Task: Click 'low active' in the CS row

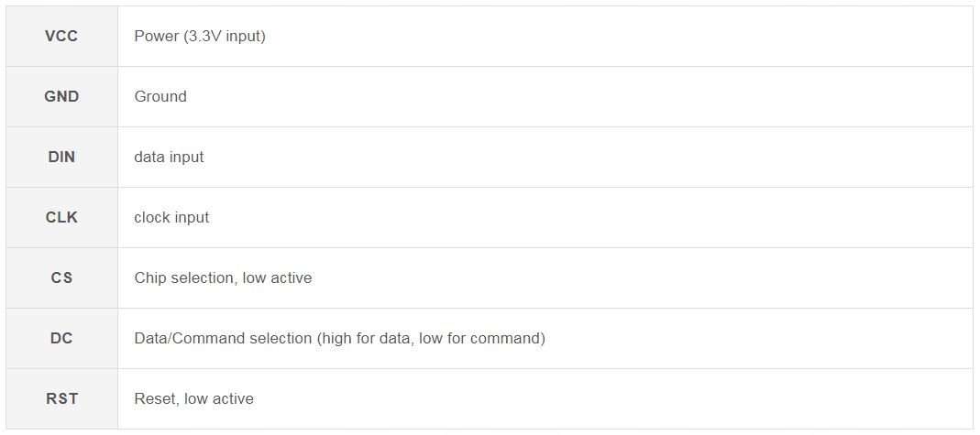Action: pos(277,277)
